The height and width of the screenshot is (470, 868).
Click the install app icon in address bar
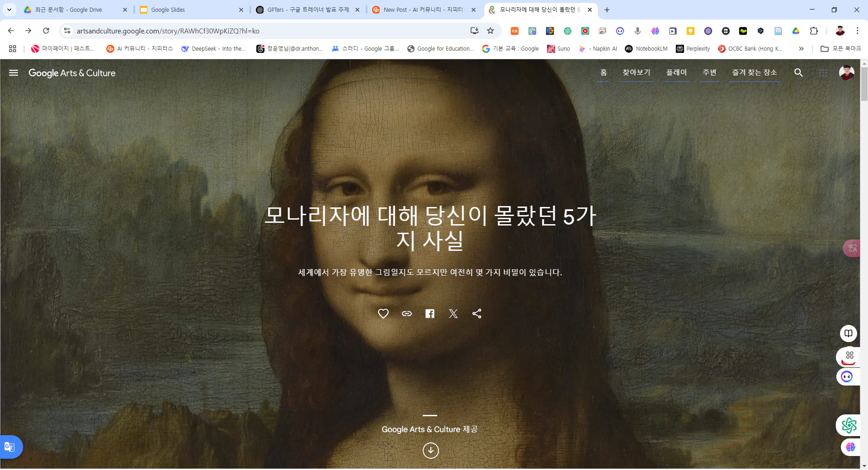(x=474, y=31)
